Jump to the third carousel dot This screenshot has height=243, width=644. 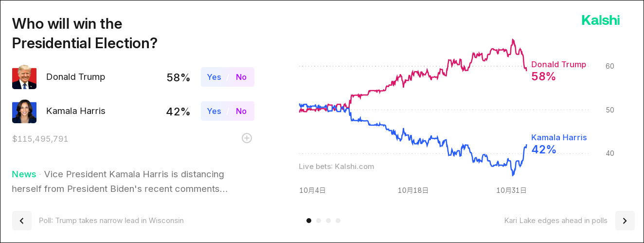pyautogui.click(x=328, y=221)
